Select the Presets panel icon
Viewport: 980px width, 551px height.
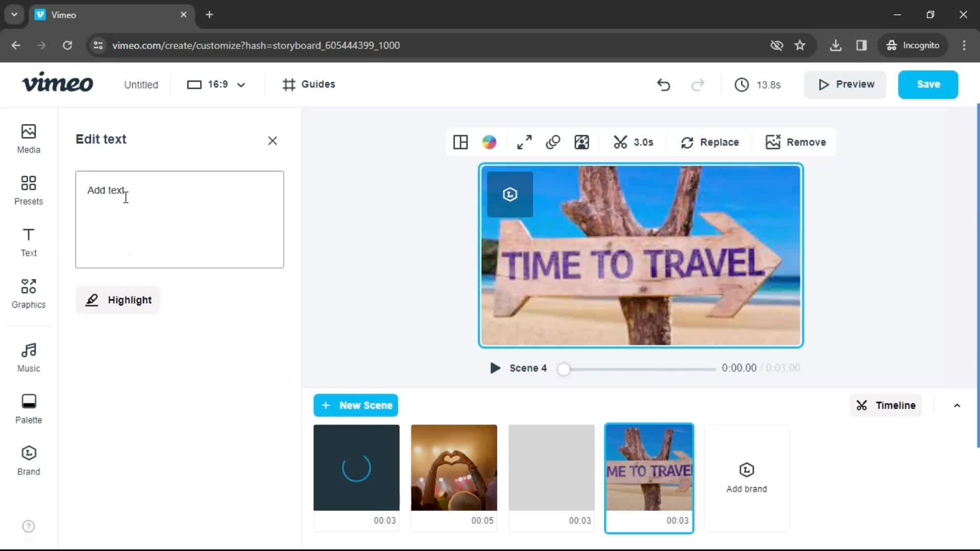28,190
